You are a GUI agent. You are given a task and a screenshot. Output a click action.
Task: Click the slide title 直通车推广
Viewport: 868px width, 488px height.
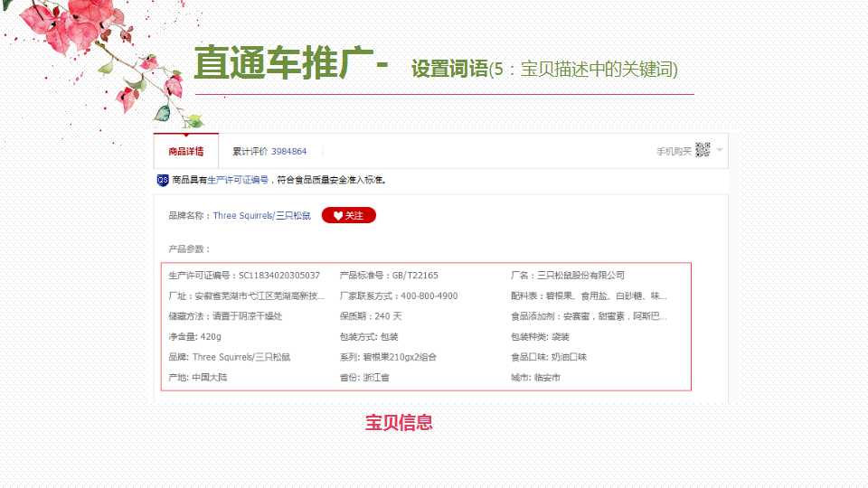pyautogui.click(x=284, y=62)
